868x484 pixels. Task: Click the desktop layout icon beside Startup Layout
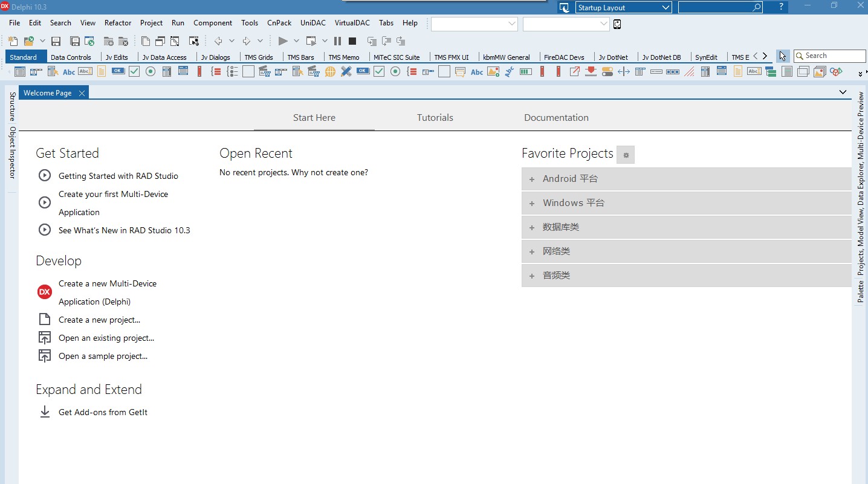pos(565,8)
